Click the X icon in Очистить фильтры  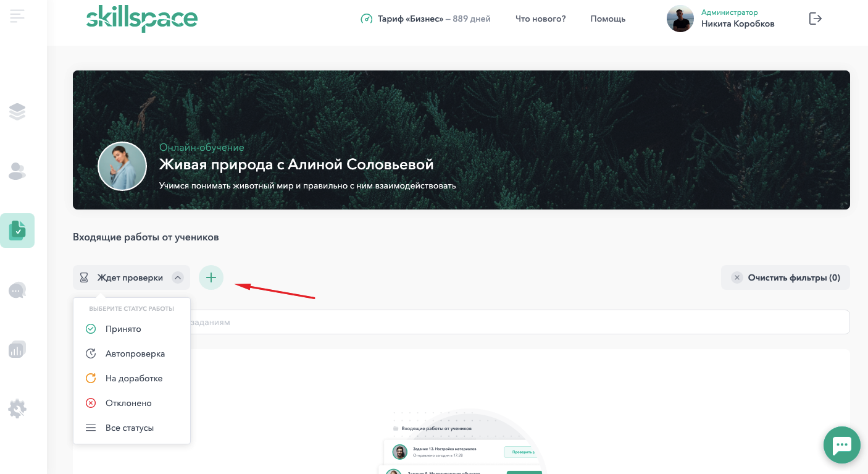[x=737, y=278]
